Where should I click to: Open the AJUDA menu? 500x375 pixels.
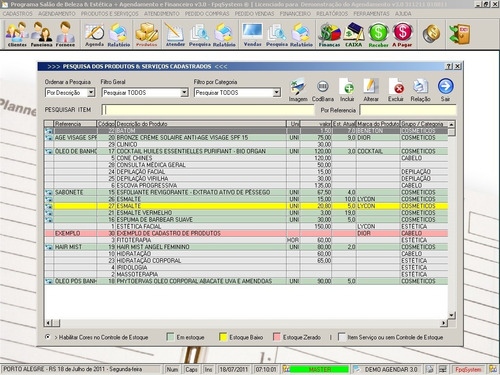pyautogui.click(x=403, y=14)
